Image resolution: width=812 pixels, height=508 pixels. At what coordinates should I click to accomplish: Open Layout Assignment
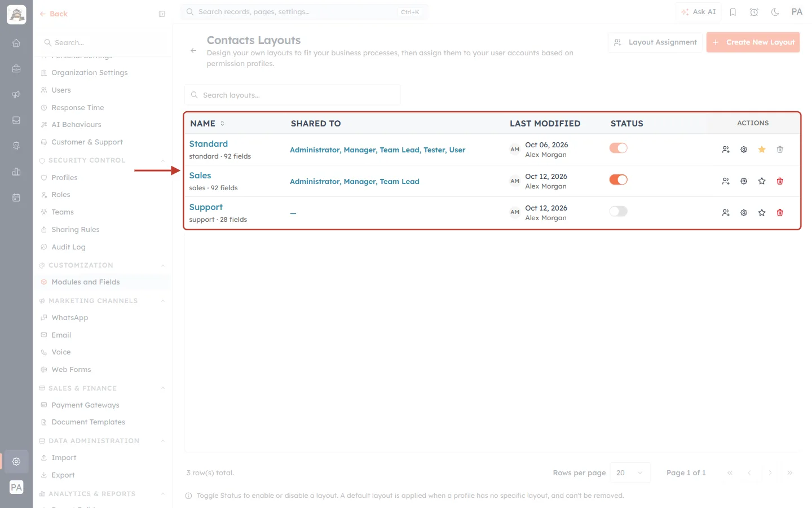[655, 42]
